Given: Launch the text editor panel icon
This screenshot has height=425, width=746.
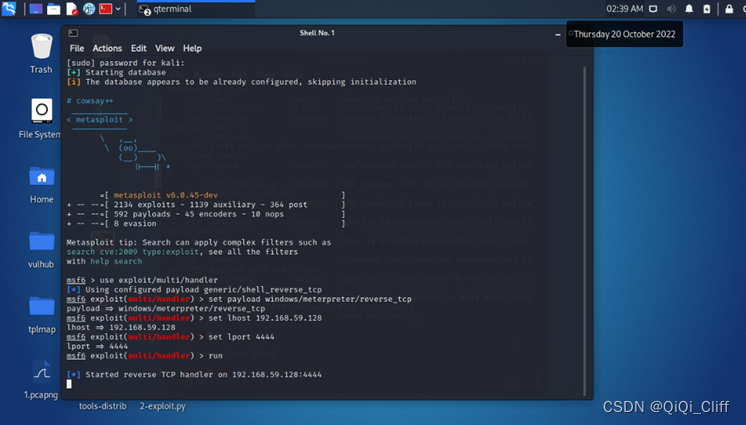Looking at the screenshot, I should 71,9.
